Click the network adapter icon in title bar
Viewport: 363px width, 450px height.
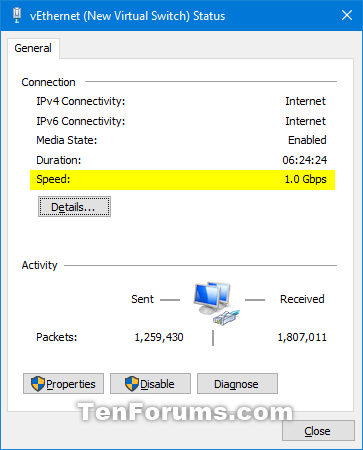(x=17, y=15)
